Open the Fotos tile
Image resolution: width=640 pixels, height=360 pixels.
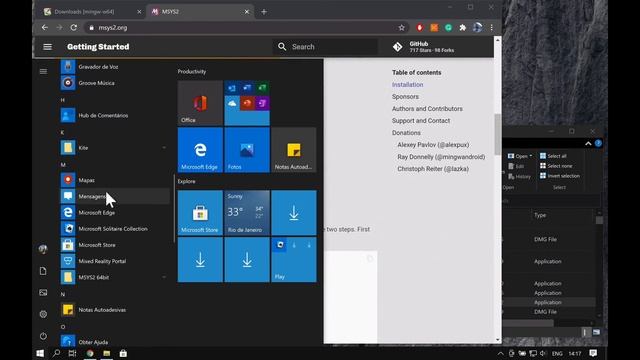click(247, 150)
